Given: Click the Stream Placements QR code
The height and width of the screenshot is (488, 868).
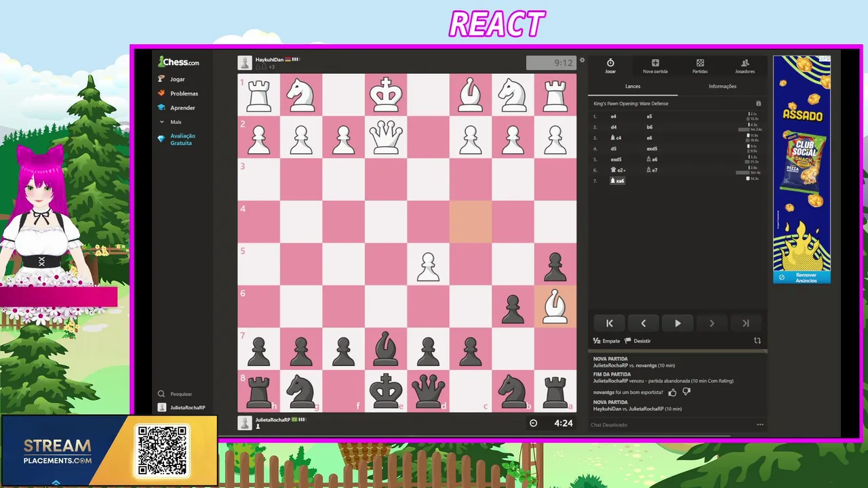Looking at the screenshot, I should point(163,451).
